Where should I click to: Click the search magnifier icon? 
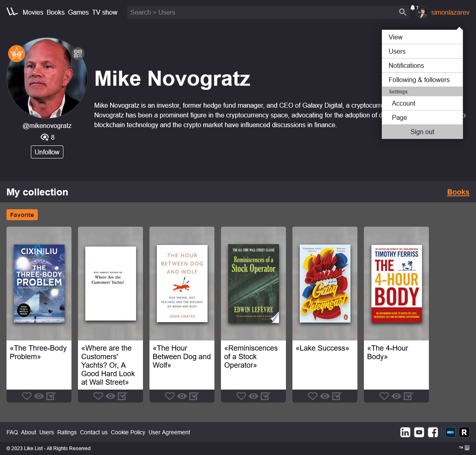tap(402, 12)
